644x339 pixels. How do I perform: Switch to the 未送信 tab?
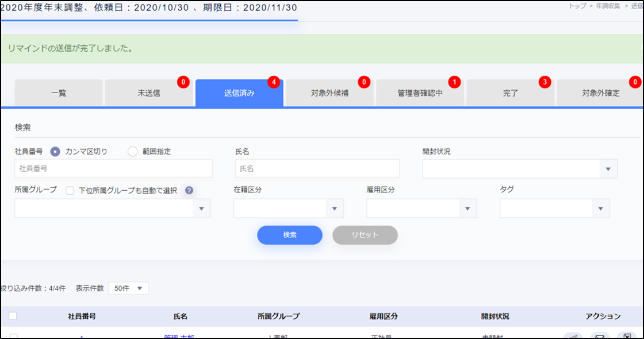[148, 93]
